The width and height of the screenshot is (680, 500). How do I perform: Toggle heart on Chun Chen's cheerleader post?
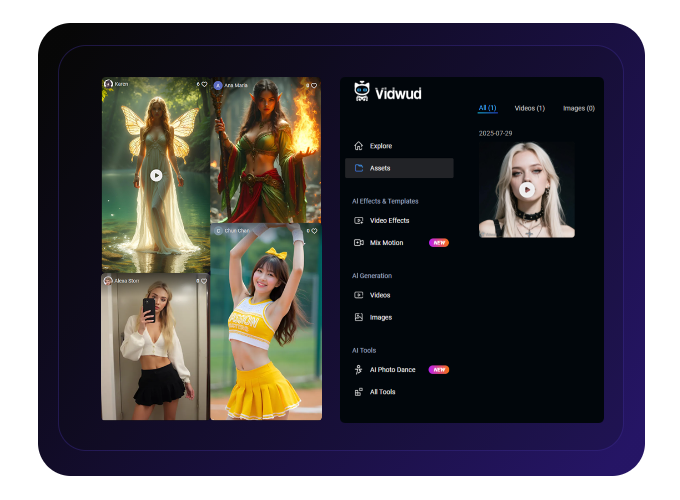click(314, 231)
